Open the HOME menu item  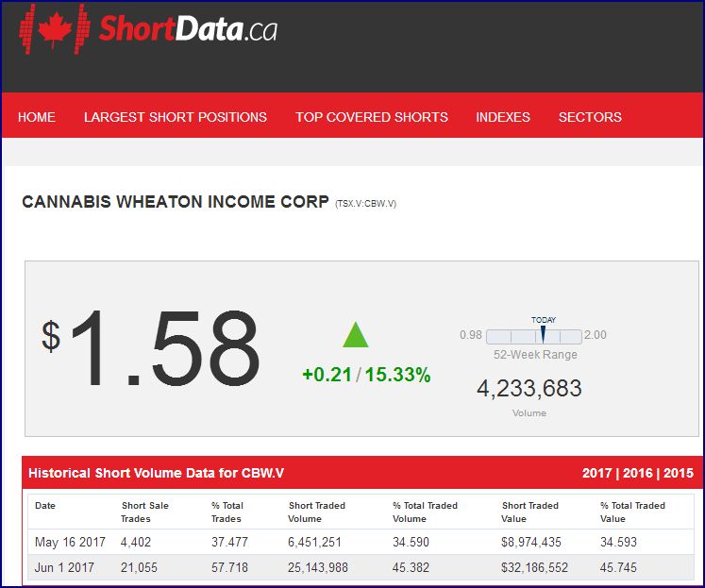pos(37,117)
